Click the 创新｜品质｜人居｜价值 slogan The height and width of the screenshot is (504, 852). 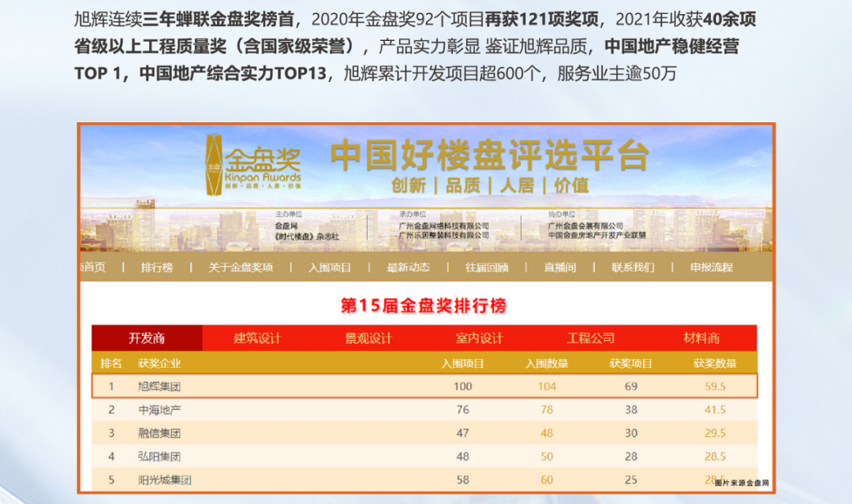(490, 185)
